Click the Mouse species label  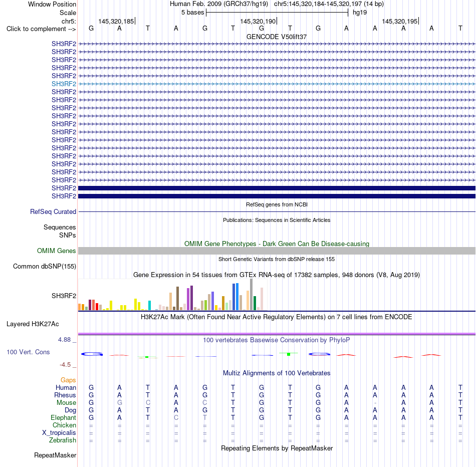[x=66, y=403]
